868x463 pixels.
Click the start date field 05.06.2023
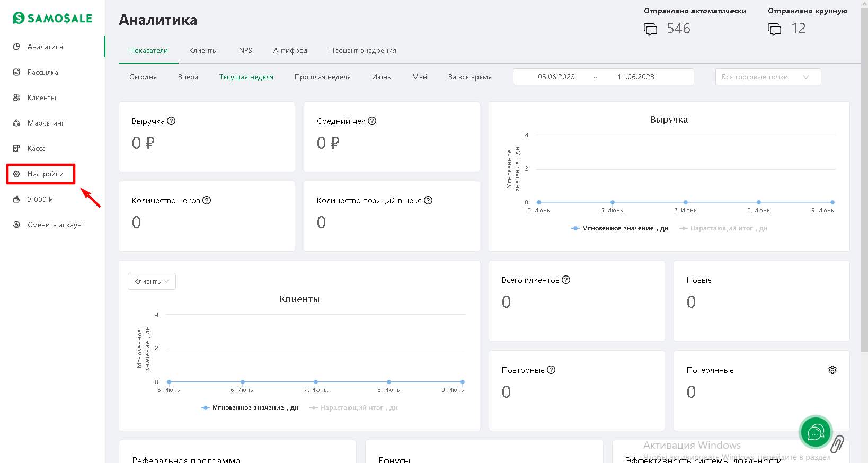556,77
